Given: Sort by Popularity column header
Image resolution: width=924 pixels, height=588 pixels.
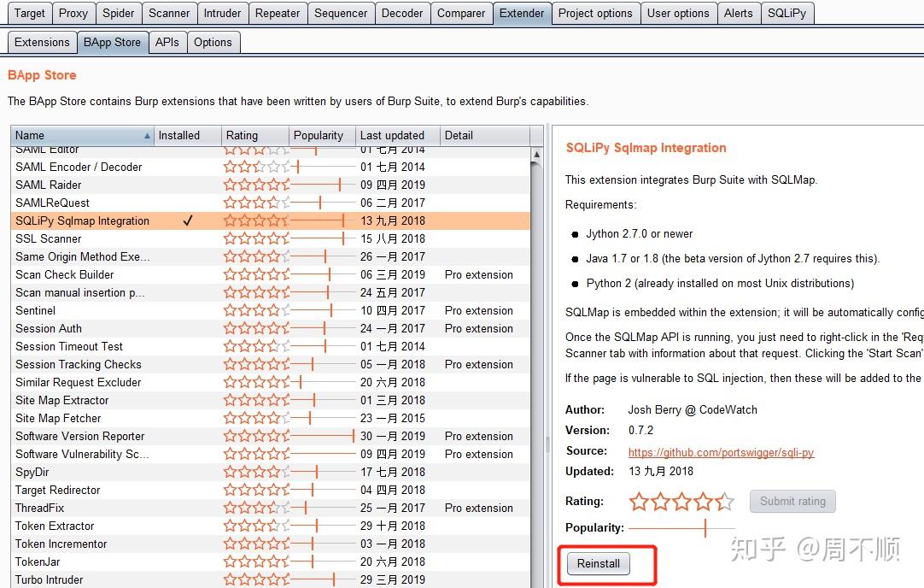Looking at the screenshot, I should pos(322,135).
